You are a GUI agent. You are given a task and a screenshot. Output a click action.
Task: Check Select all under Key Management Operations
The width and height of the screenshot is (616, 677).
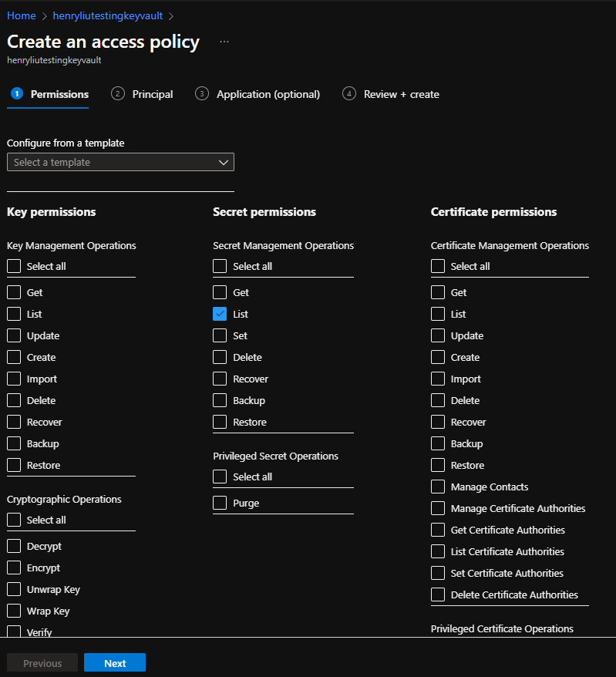[x=14, y=266]
